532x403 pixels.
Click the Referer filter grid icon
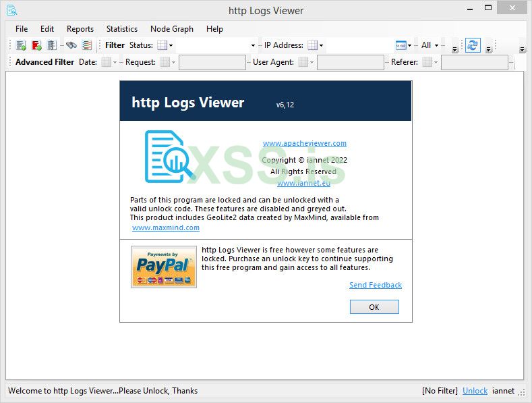[427, 62]
